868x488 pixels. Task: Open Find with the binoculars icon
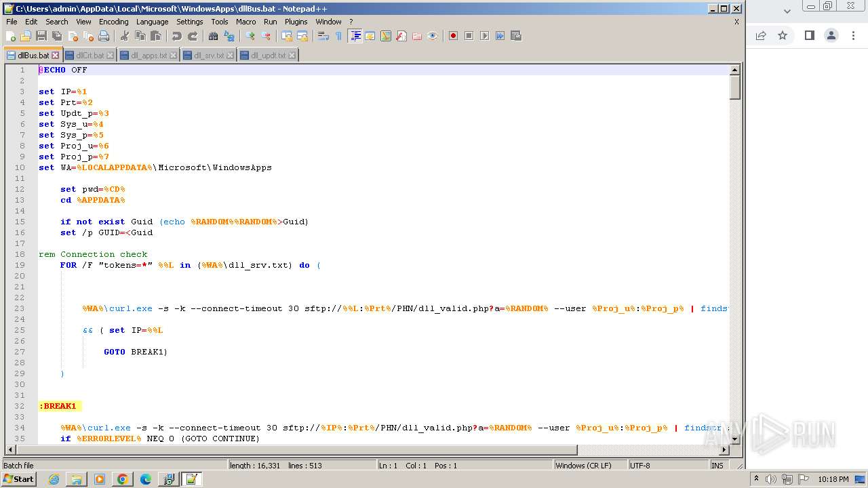pos(214,36)
